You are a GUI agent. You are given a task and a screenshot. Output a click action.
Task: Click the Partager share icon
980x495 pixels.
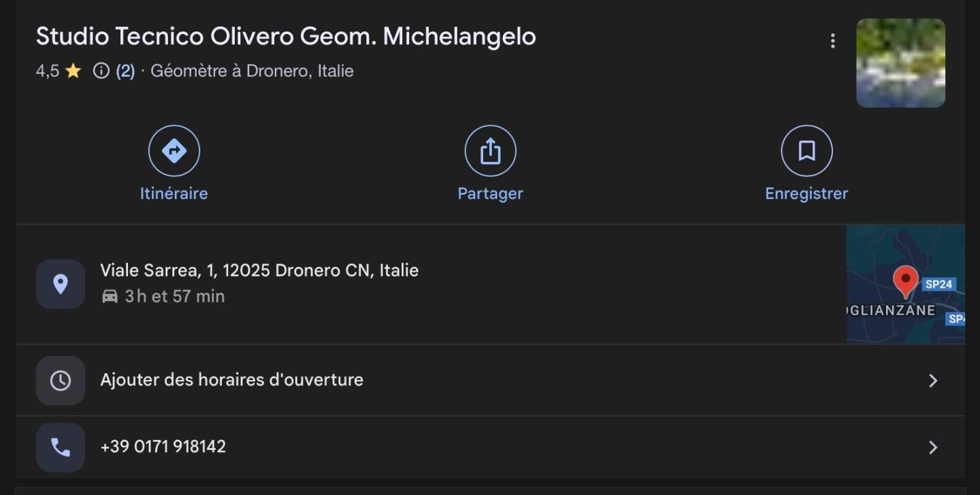[490, 150]
